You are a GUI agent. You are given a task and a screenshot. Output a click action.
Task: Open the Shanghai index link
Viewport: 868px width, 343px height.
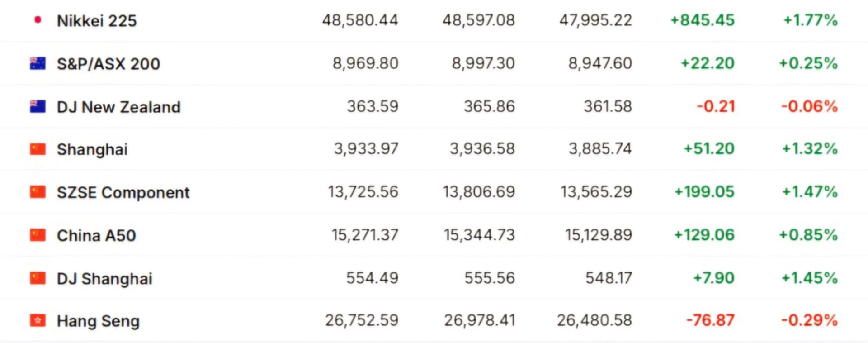92,150
